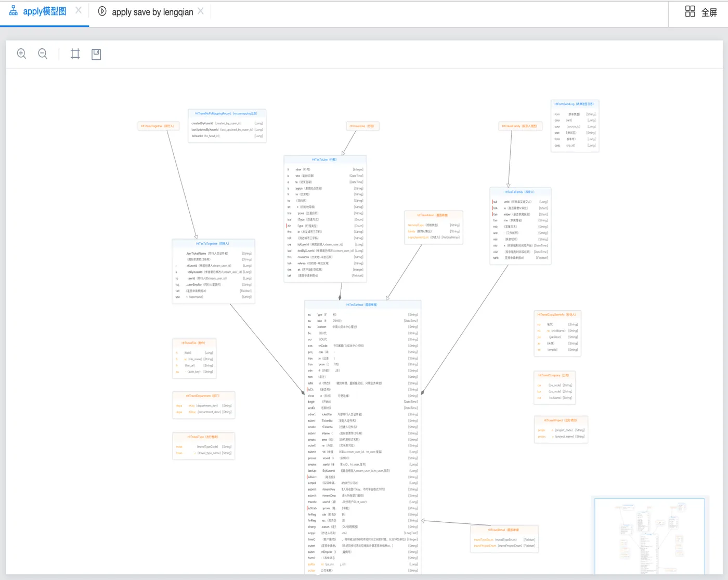
Task: Click the 全屏 fullscreen button label
Action: coord(709,12)
